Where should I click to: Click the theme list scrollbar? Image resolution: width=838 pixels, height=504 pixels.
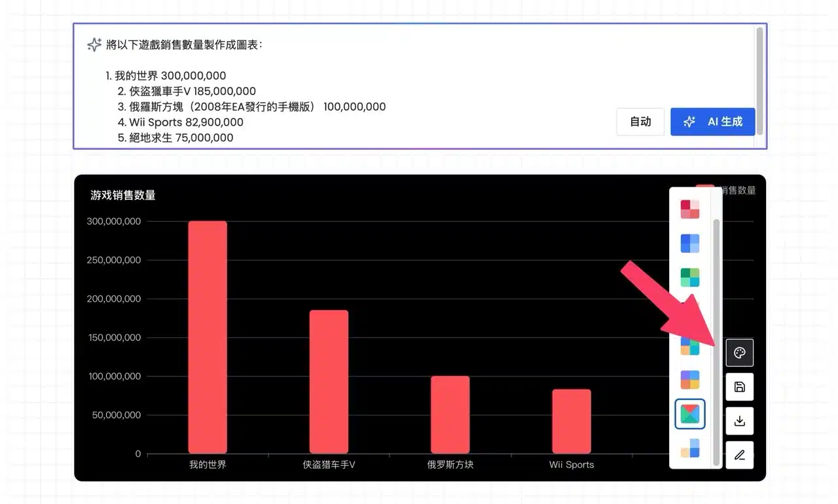(716, 327)
